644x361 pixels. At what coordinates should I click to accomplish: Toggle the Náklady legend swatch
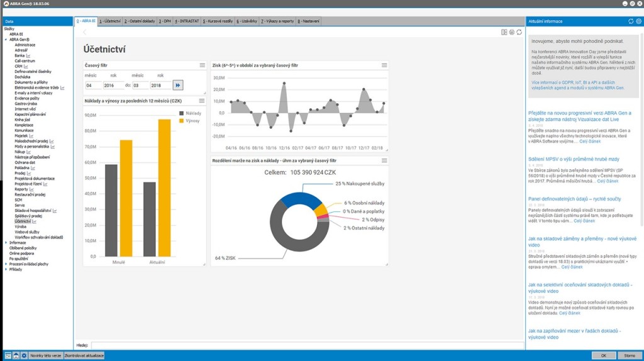[182, 113]
